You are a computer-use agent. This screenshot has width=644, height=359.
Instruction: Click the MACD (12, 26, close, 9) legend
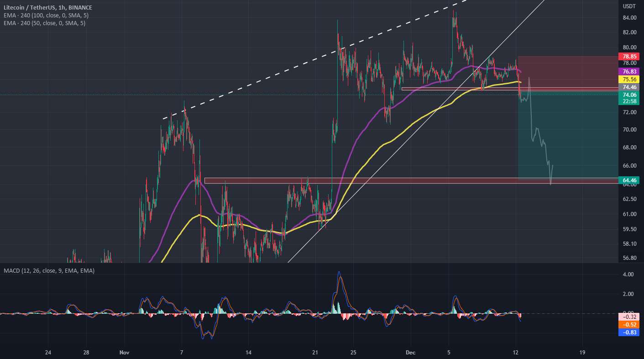coord(49,271)
